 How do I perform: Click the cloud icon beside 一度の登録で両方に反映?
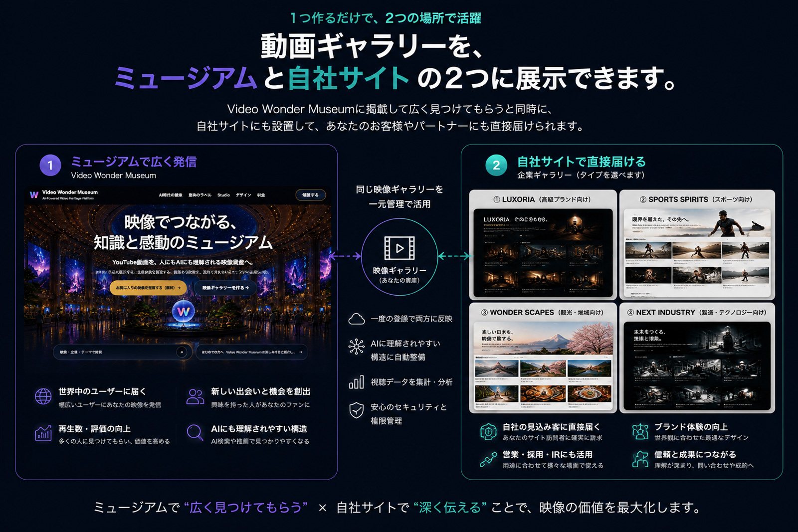point(356,319)
